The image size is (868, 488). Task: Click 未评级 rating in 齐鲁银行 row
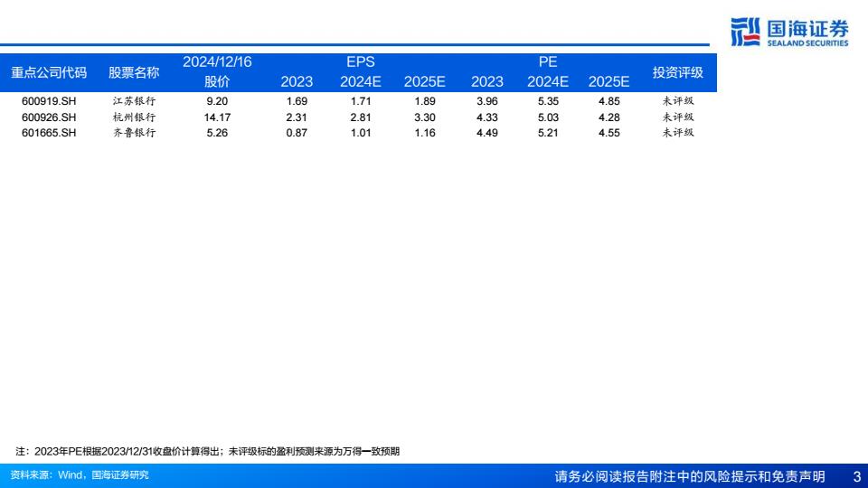click(x=677, y=133)
